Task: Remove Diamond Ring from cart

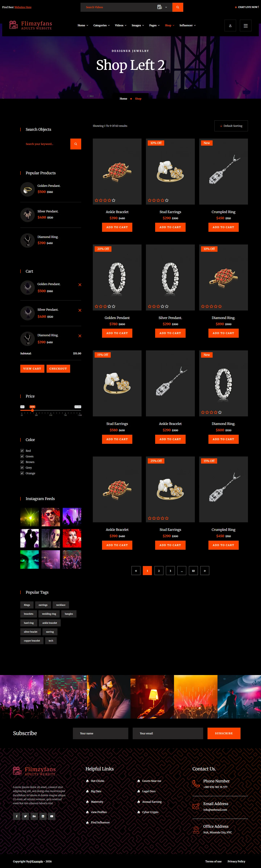Action: pos(80,336)
